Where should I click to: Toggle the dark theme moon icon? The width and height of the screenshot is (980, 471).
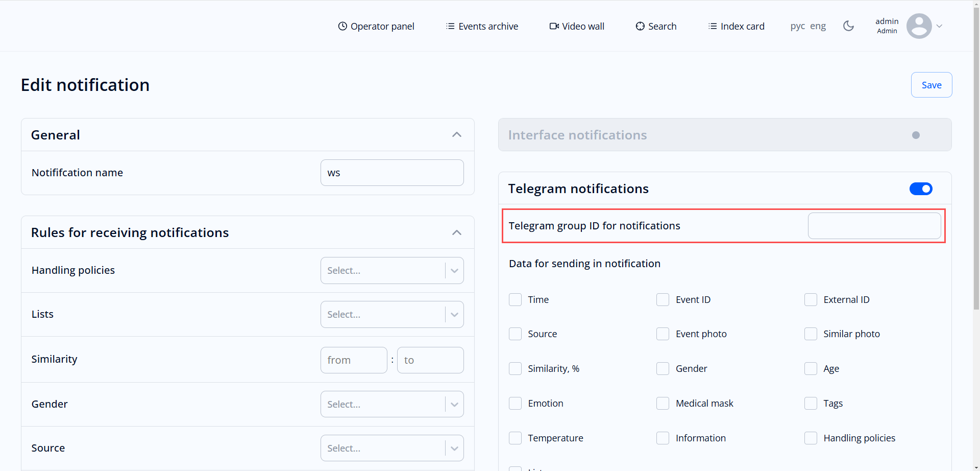click(x=848, y=26)
